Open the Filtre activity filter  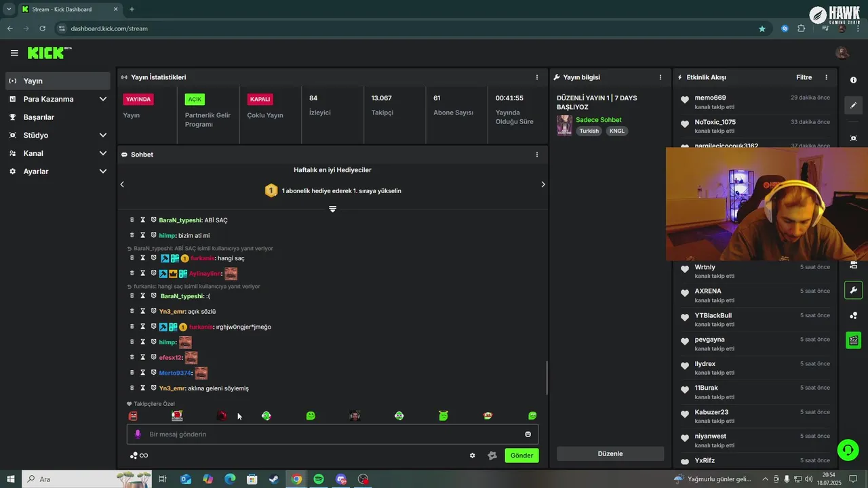[x=804, y=77]
